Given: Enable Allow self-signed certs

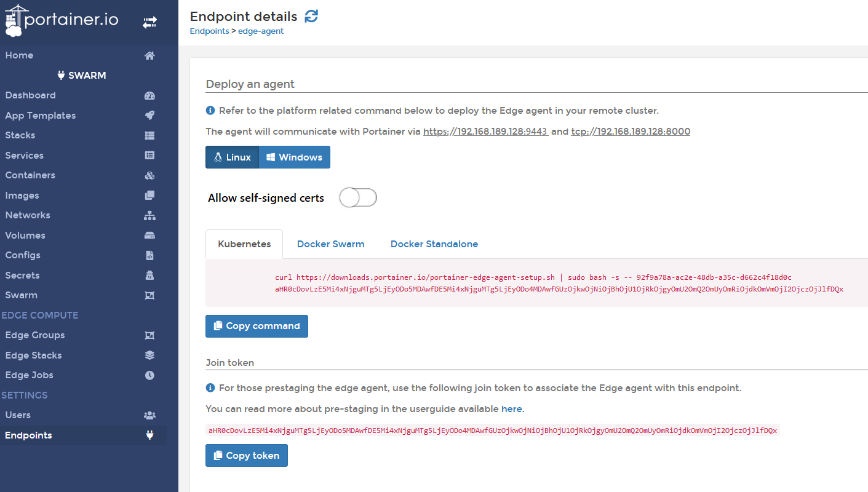Looking at the screenshot, I should (x=357, y=197).
